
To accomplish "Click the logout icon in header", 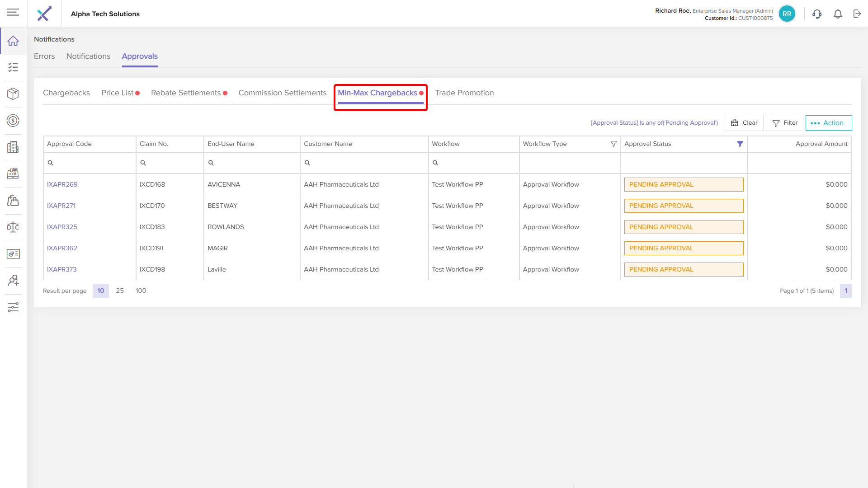I will 857,14.
